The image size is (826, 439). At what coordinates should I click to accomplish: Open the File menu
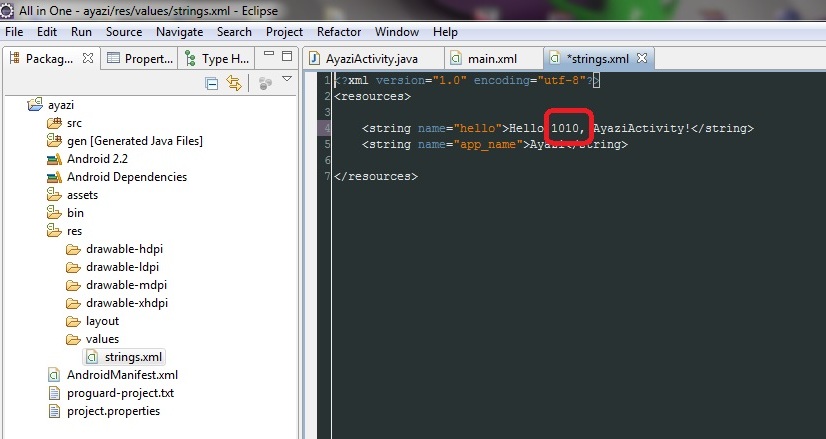tap(14, 32)
